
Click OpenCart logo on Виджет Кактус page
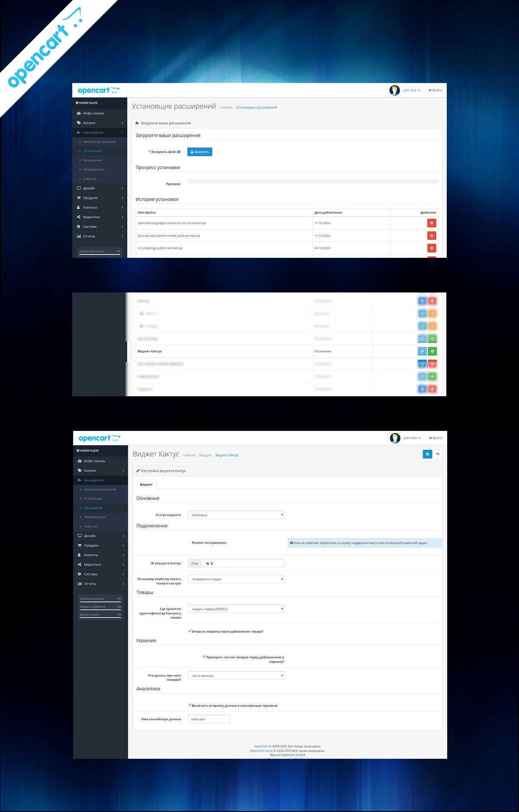(99, 438)
